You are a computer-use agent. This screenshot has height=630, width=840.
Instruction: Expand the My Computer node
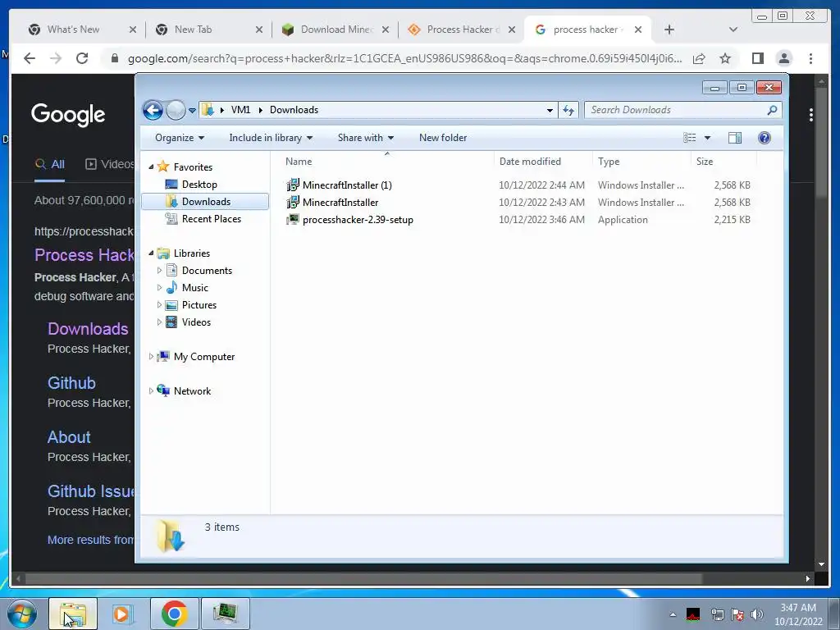click(151, 356)
